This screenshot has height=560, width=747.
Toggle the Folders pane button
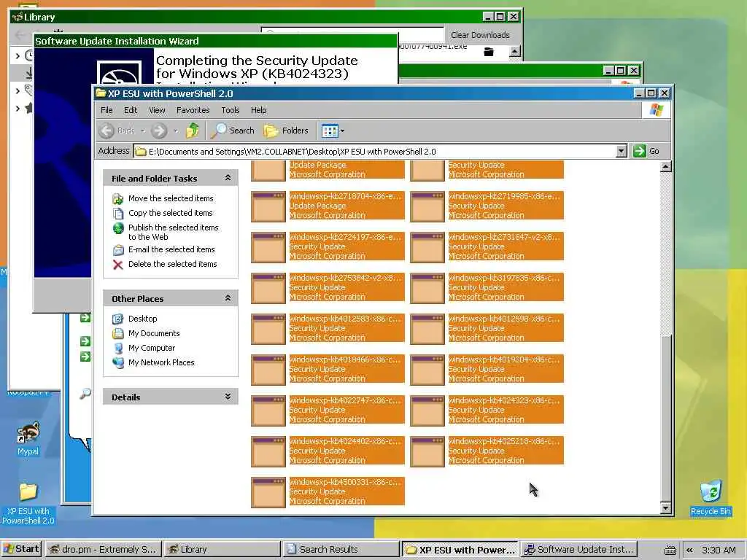pyautogui.click(x=286, y=131)
